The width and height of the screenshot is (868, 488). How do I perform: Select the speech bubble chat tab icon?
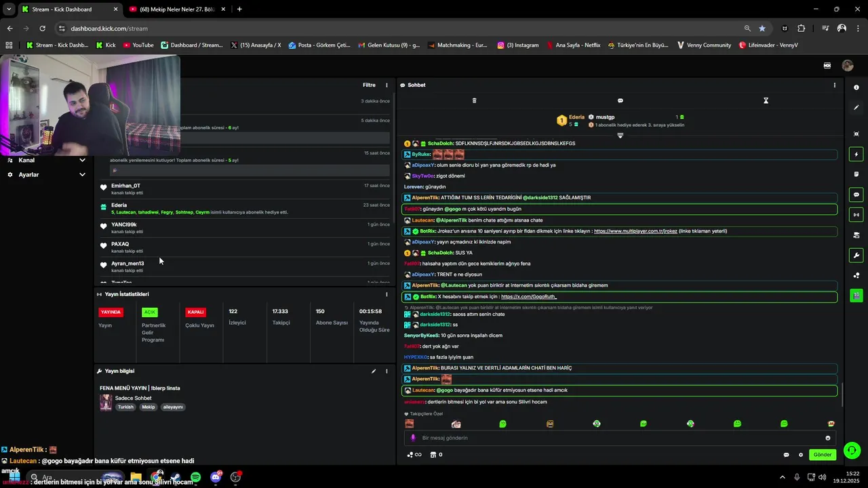[620, 100]
